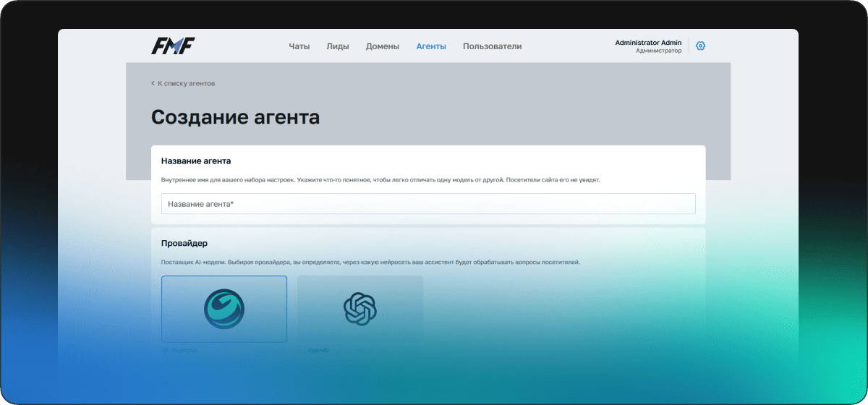The image size is (868, 405).
Task: Go to the Лиды tab
Action: point(338,46)
